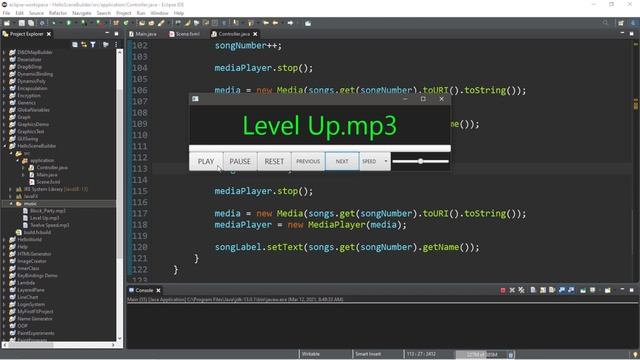
Task: Click the Debug bug icon in toolbar
Action: click(x=54, y=23)
